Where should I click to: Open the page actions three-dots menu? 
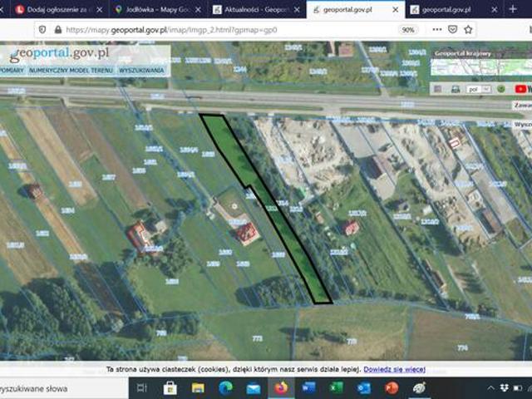[438, 29]
